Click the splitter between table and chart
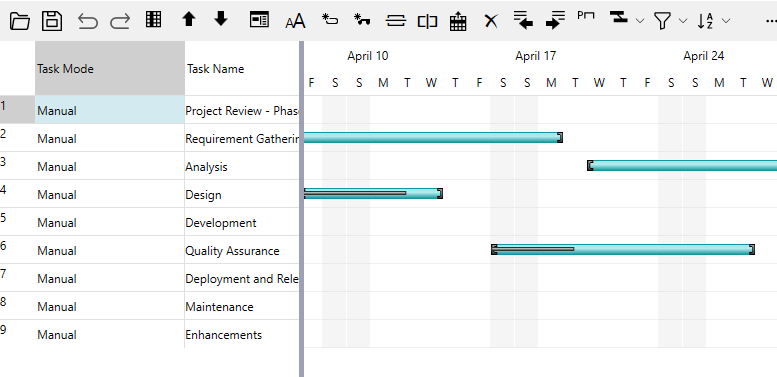 pyautogui.click(x=301, y=209)
